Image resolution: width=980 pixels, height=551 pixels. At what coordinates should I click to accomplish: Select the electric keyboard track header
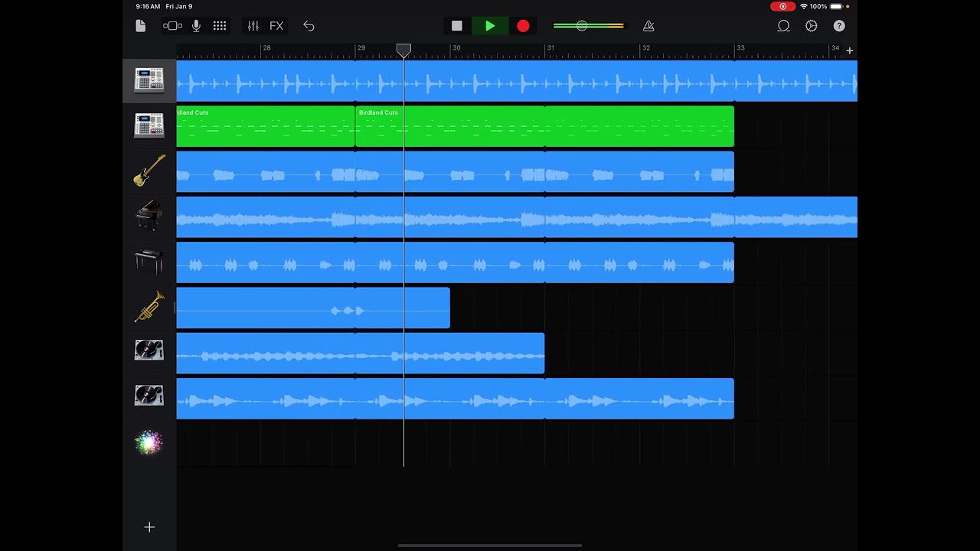149,262
